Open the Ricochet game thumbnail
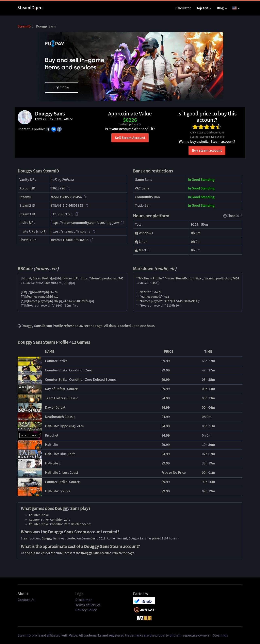Image resolution: width=260 pixels, height=644 pixels. coord(30,436)
